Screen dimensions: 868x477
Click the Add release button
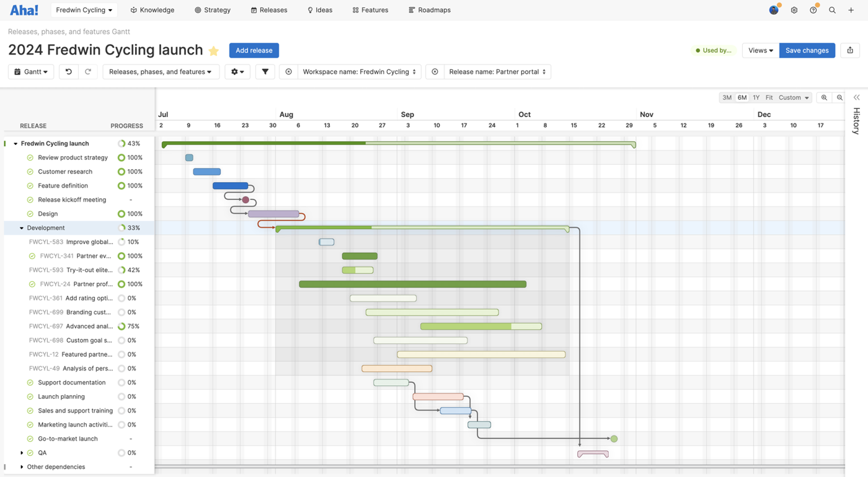coord(254,50)
